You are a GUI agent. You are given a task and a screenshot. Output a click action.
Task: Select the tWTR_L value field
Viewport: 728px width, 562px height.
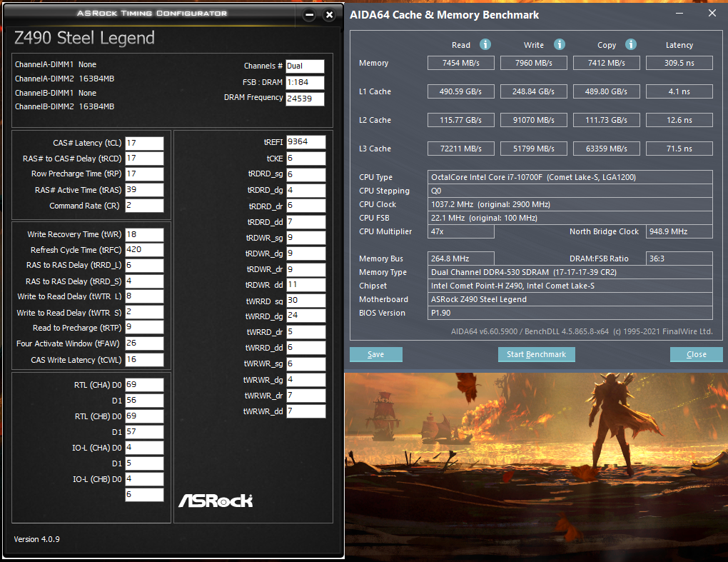point(144,296)
